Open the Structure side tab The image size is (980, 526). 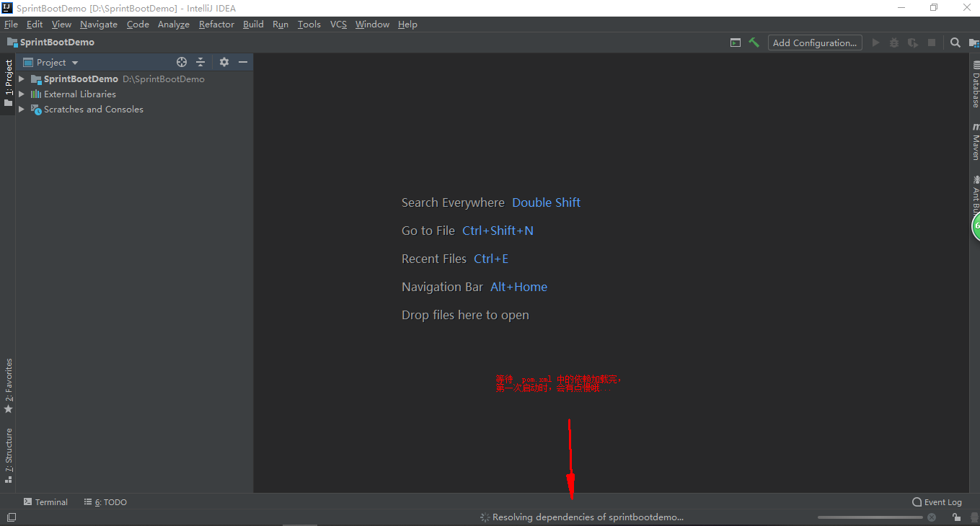(x=8, y=455)
